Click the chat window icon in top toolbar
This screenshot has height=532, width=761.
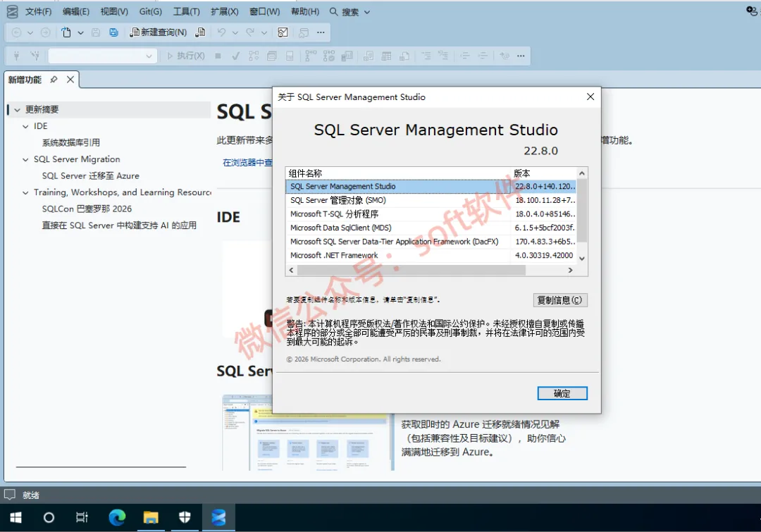click(304, 32)
